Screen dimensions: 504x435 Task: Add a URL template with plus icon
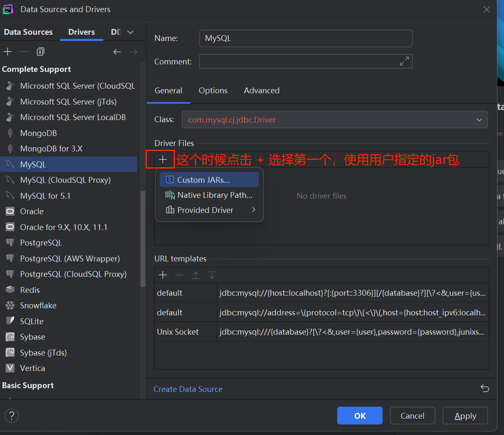coord(163,275)
